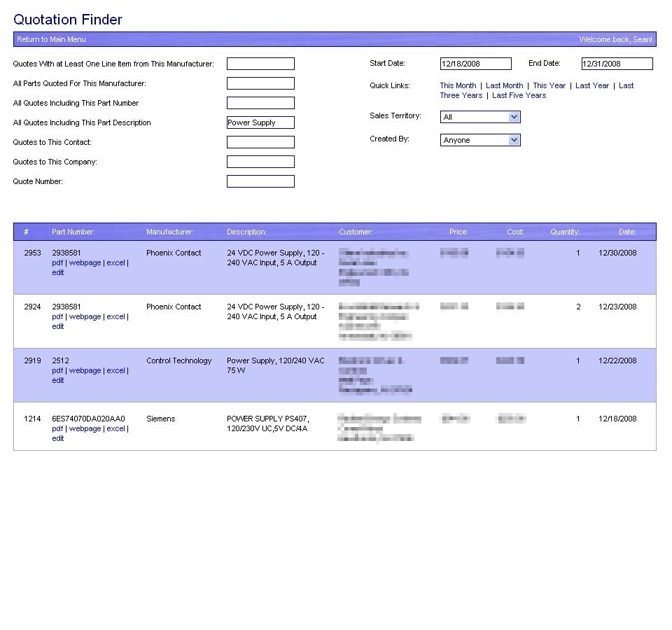Open pdf for quote 2953
Viewport: 672px width, 630px height.
click(x=57, y=263)
